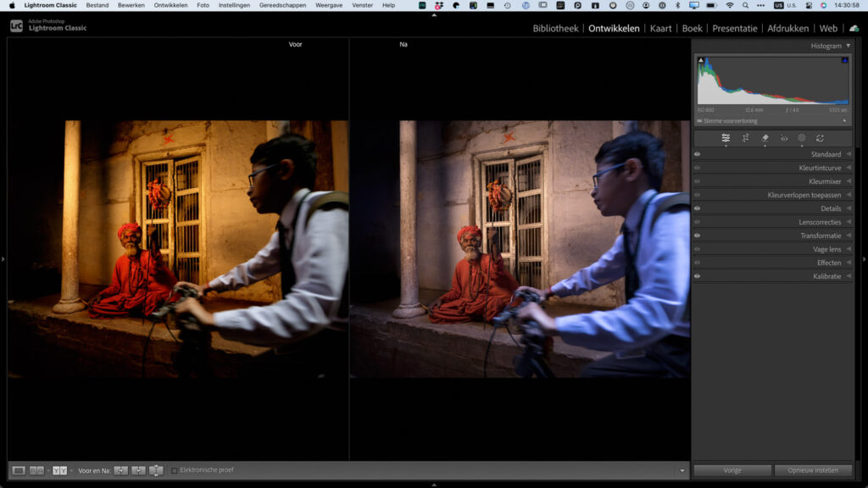Open the Ontwikkelen menu in menu bar
Screen dimensions: 868x488
(x=170, y=6)
